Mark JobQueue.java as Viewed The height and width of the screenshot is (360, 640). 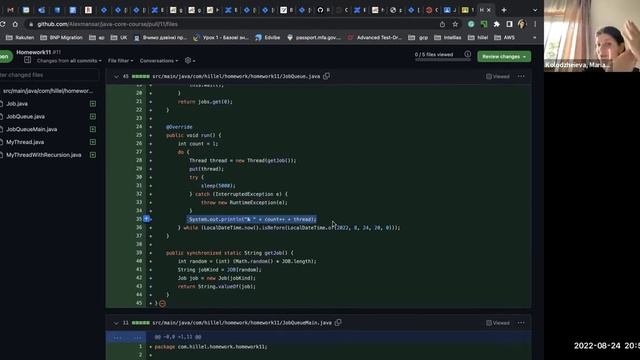(498, 76)
